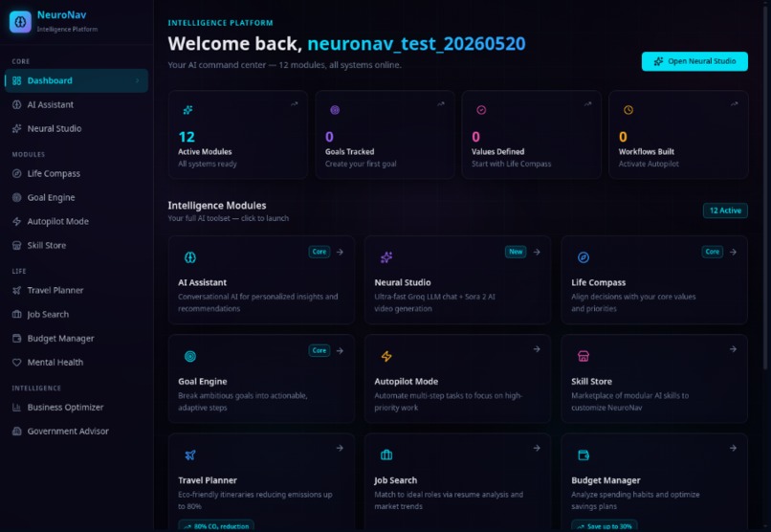
Task: Launch Autopilot Mode via its card arrow
Action: 537,349
